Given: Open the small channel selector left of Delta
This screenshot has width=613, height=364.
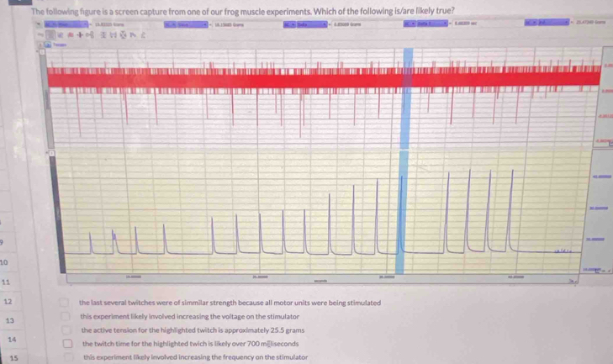Looking at the screenshot, I should (290, 24).
